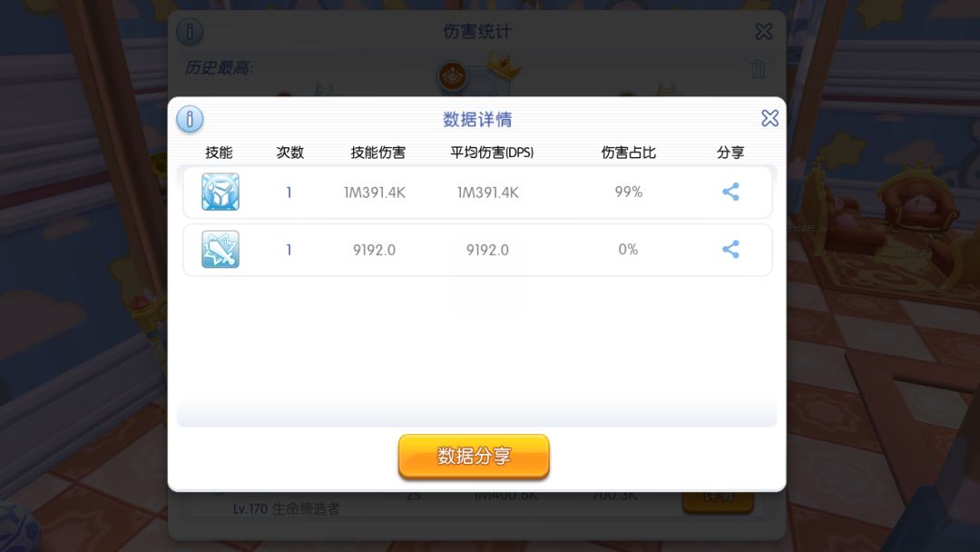The width and height of the screenshot is (980, 552).
Task: Click the yellow button behind dialog bottom
Action: coord(718,502)
